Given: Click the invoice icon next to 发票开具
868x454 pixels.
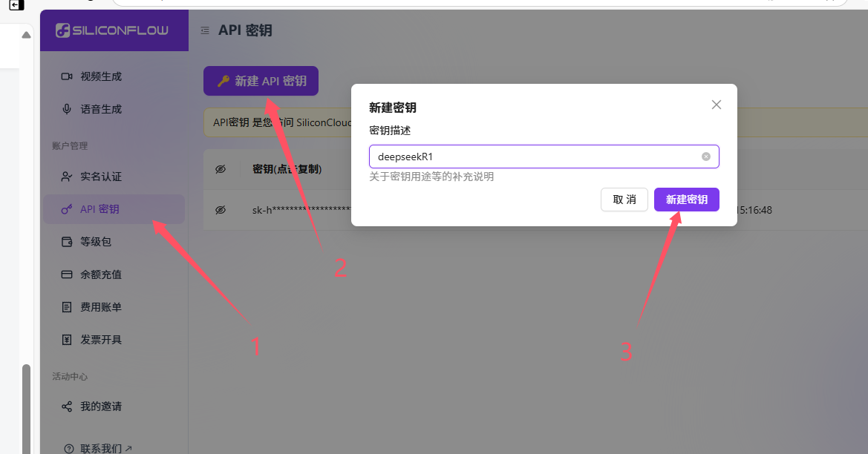Looking at the screenshot, I should click(x=66, y=340).
